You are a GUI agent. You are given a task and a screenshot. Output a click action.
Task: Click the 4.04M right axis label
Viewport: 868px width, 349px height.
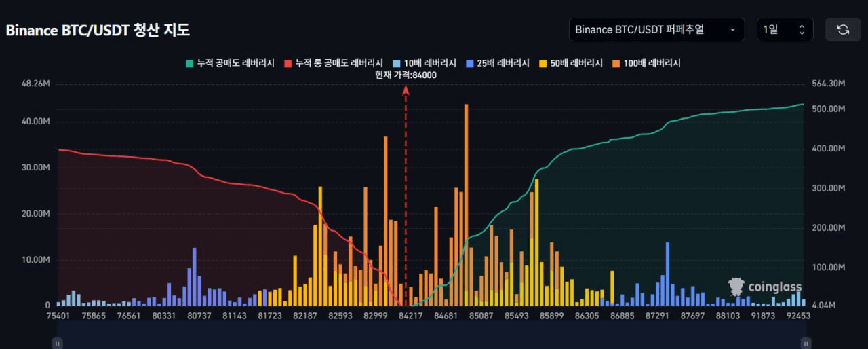(x=823, y=306)
